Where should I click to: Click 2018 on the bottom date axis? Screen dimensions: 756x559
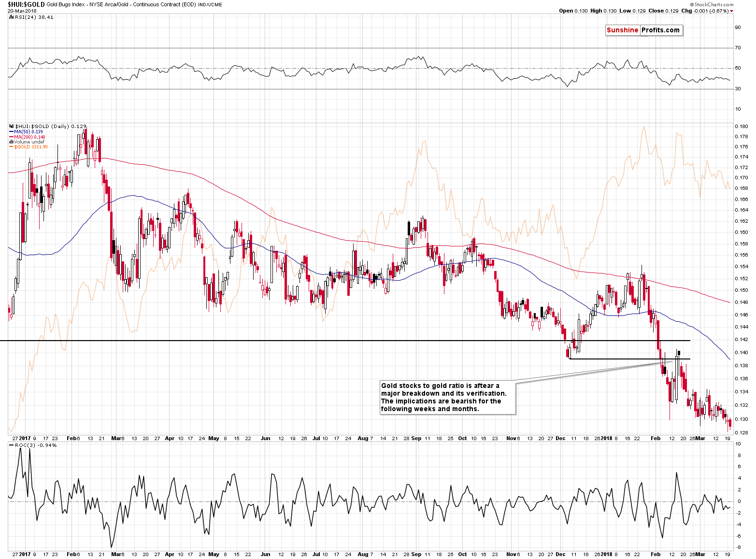click(606, 554)
